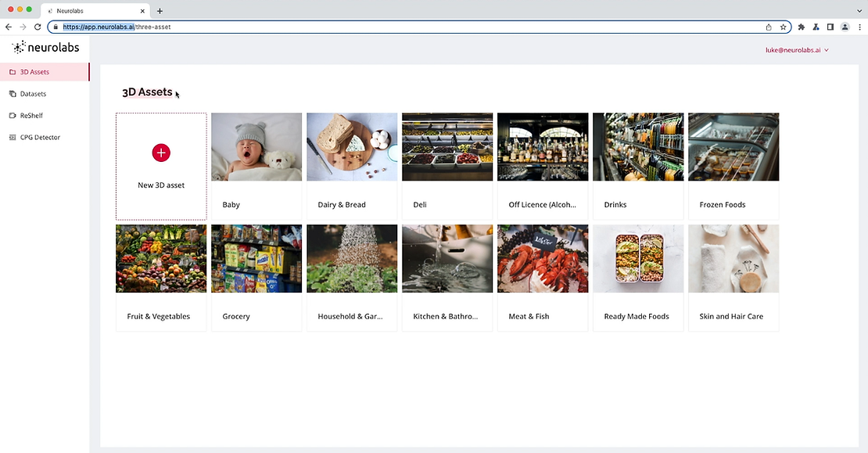Click the Household & Garden thumbnail image
This screenshot has width=868, height=453.
point(352,259)
